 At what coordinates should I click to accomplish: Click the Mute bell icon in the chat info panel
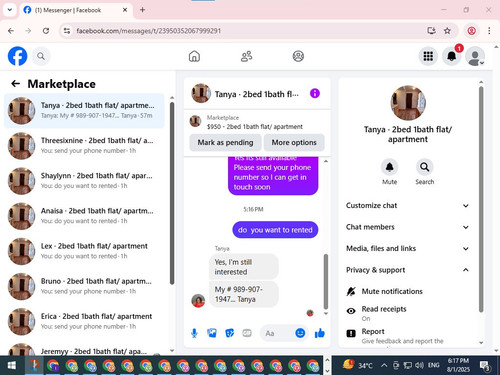[x=389, y=167]
